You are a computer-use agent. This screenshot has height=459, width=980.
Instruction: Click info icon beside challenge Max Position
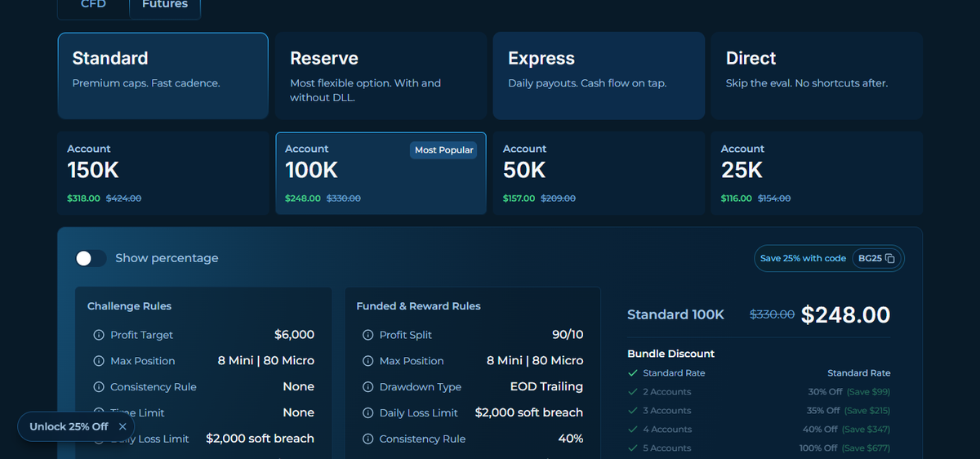99,361
